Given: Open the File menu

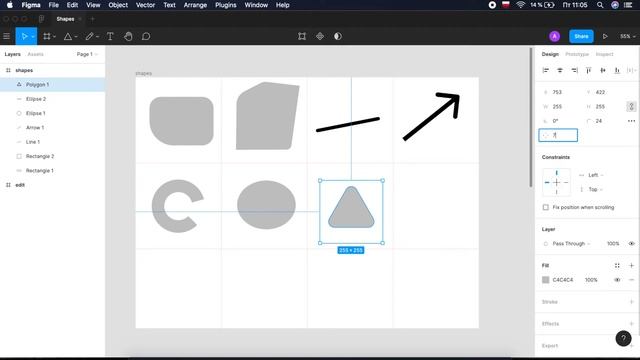Looking at the screenshot, I should tap(53, 5).
